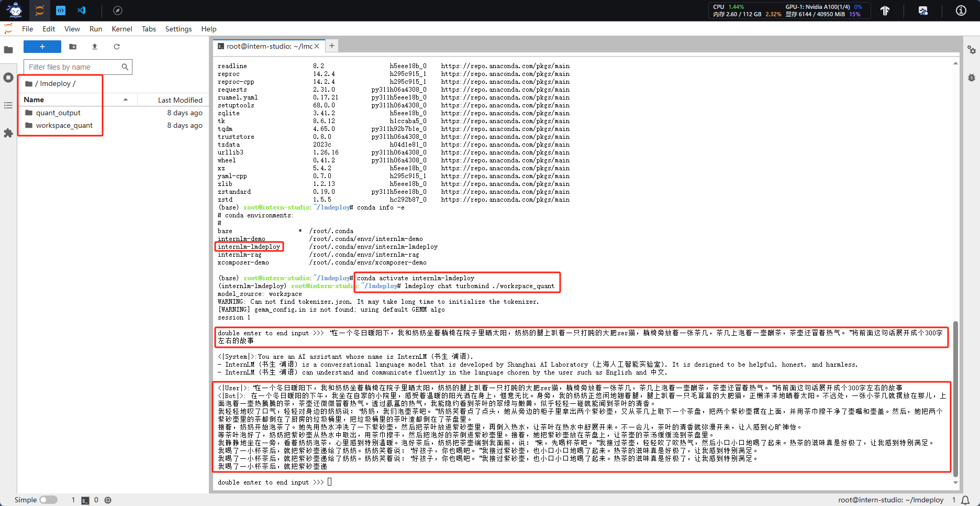Viewport: 980px width, 506px height.
Task: Open the Table of Contents sidebar icon
Action: click(8, 105)
